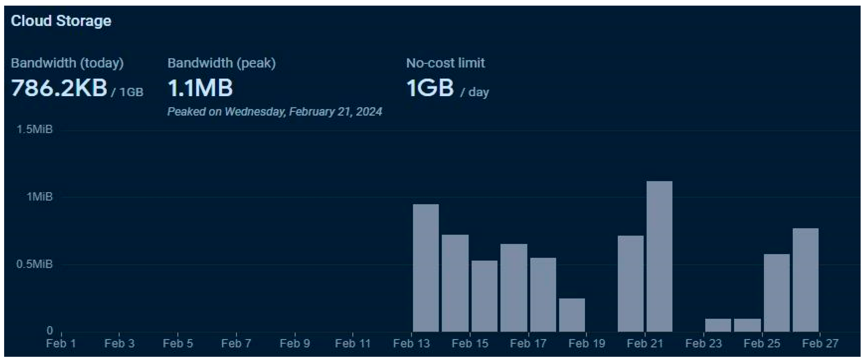The image size is (868, 363).
Task: Click the Feb 21 x-axis label
Action: 645,343
